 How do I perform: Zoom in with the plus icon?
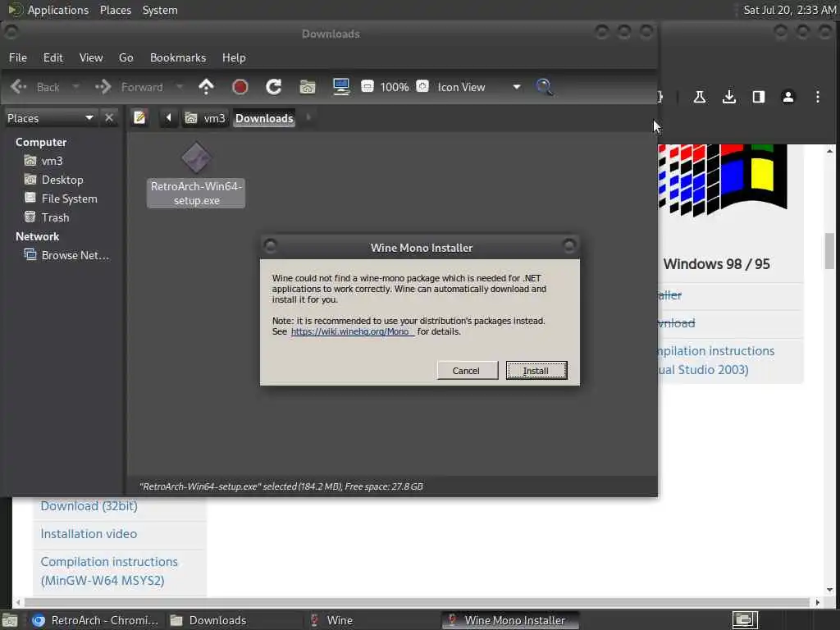click(422, 86)
